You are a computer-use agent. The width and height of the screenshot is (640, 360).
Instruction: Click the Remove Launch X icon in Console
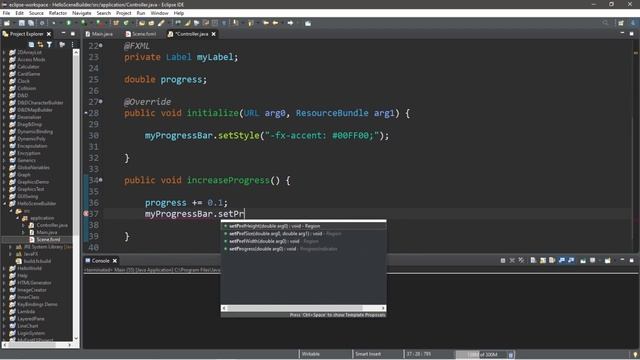[x=512, y=260]
